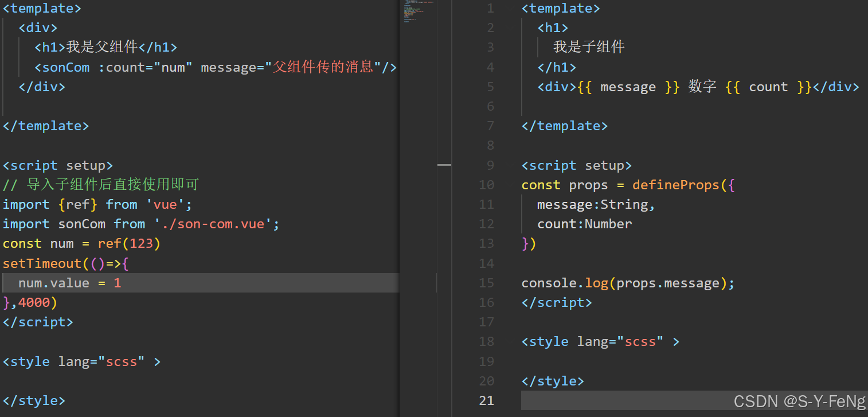Click the :count="num" attribute
Image resolution: width=868 pixels, height=417 pixels.
(146, 68)
